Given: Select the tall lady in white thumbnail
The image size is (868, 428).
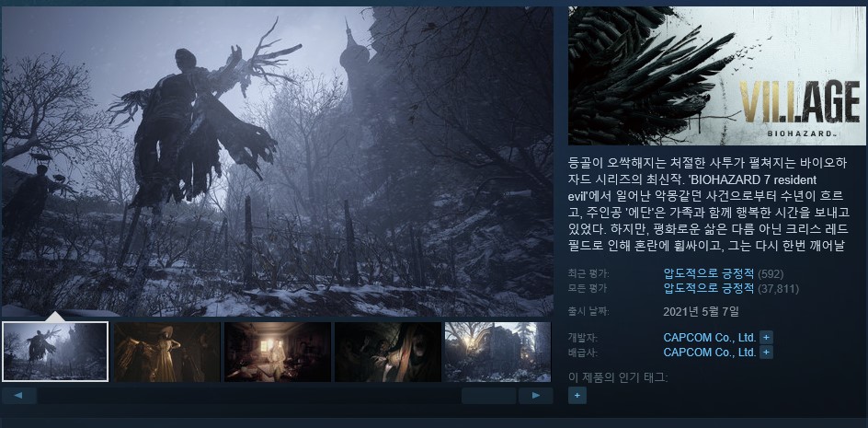Looking at the screenshot, I should (x=166, y=352).
